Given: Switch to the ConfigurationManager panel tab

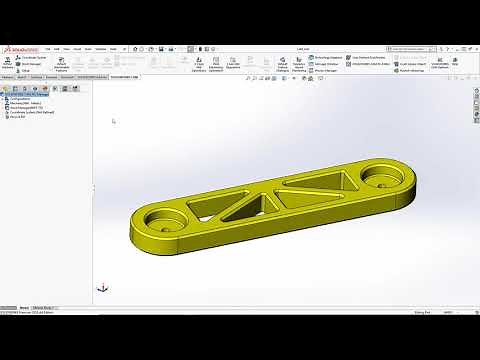Looking at the screenshot, I should point(25,88).
